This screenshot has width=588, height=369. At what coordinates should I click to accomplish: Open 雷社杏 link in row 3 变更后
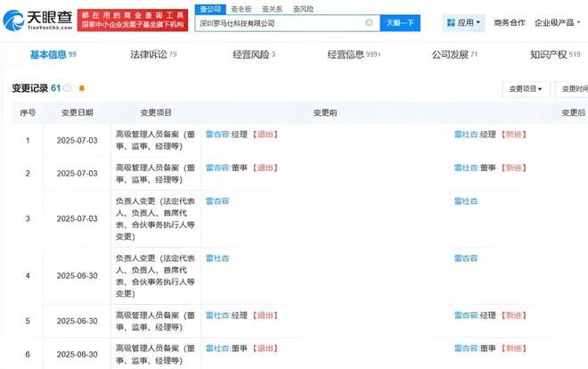466,201
